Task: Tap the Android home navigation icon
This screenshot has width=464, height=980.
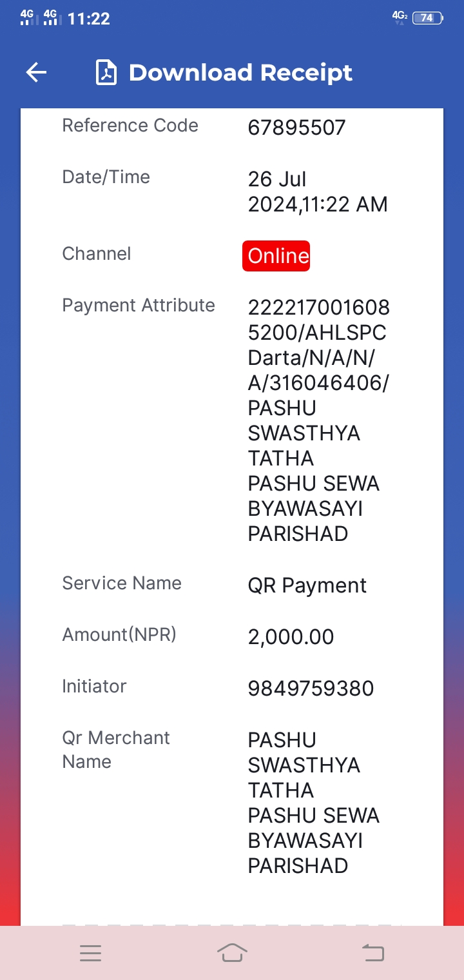Action: pyautogui.click(x=232, y=952)
